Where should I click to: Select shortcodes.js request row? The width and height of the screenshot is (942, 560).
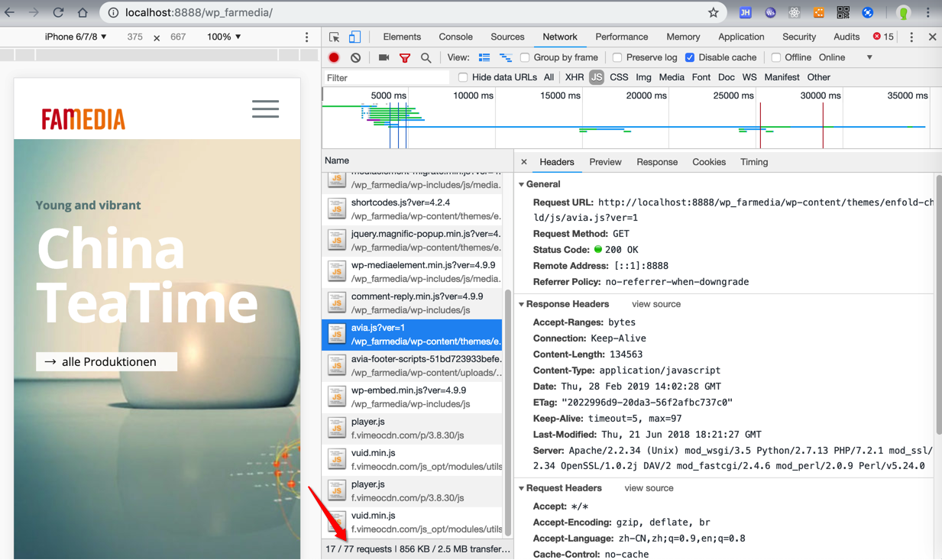pos(413,209)
